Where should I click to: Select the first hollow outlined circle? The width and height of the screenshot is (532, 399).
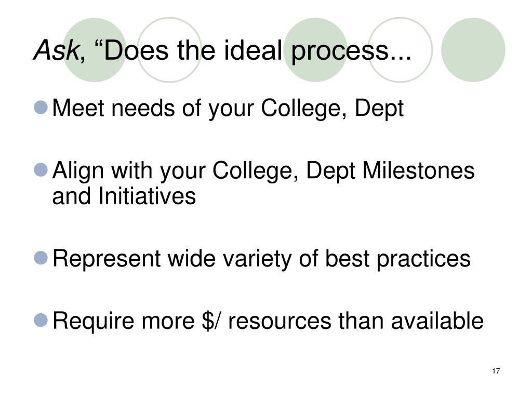click(x=169, y=50)
